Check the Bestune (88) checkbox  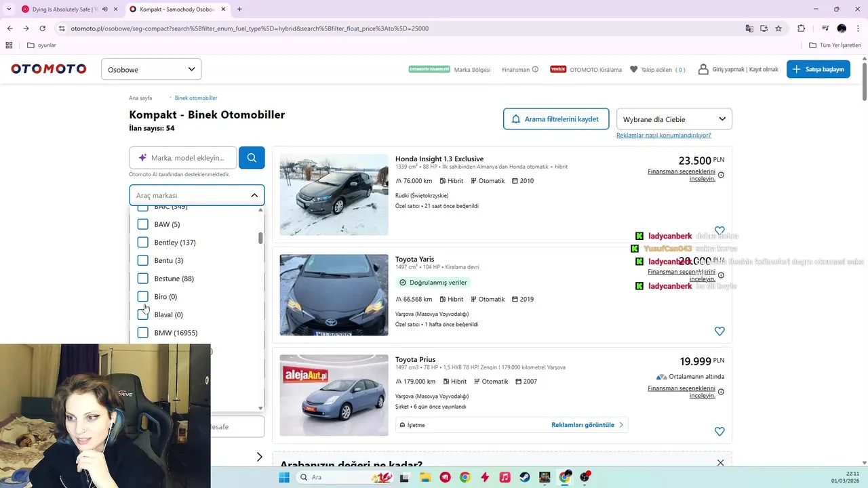pyautogui.click(x=142, y=279)
